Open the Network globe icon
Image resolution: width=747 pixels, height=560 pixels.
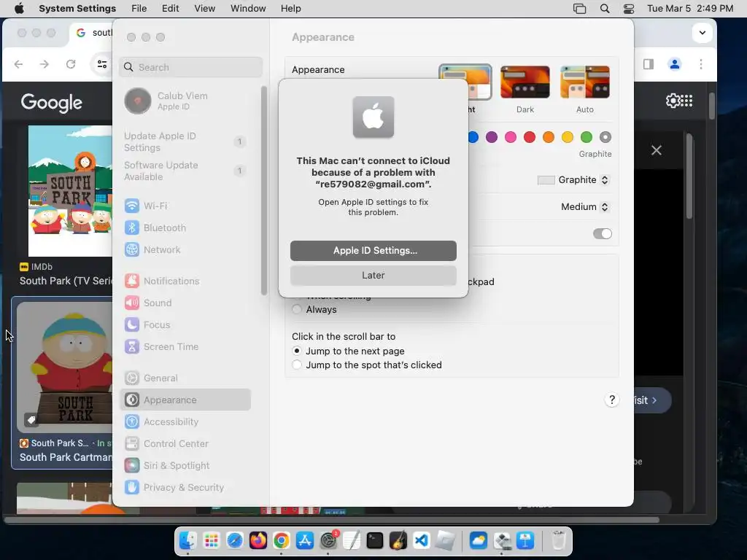[x=132, y=249]
